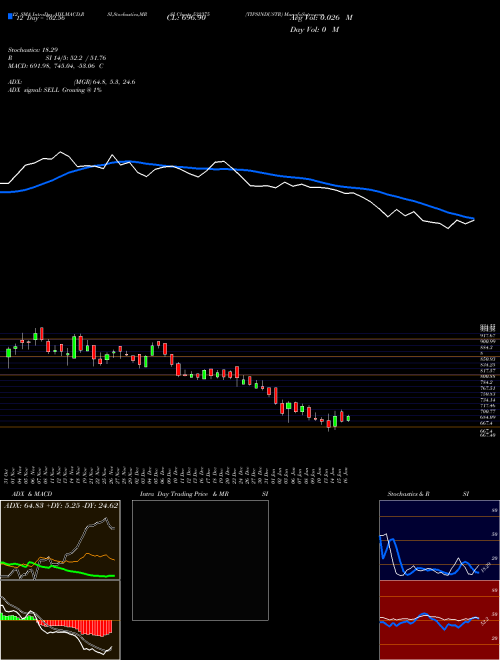The image size is (500, 660).
Task: Click the 'Avg Vol: 0.026 M' label
Action: coord(321,18)
